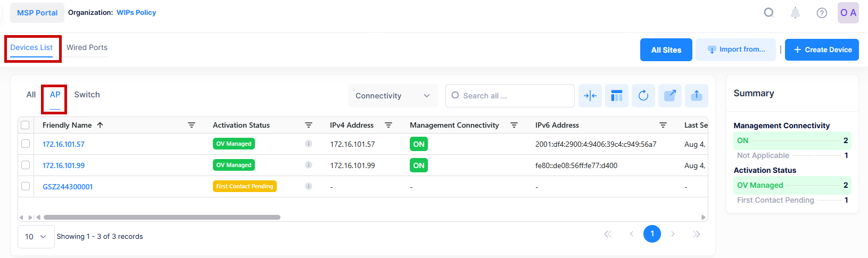Toggle the select-all checkbox in the table header

(25, 125)
